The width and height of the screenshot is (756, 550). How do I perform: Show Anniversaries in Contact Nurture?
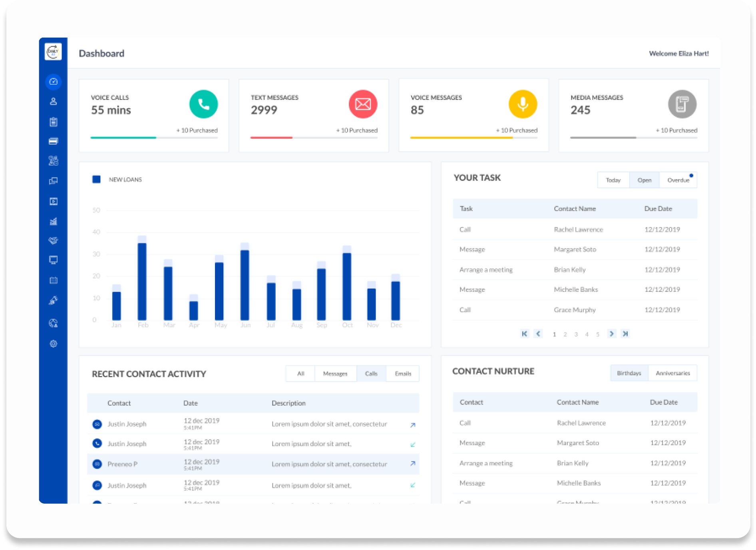(x=673, y=373)
